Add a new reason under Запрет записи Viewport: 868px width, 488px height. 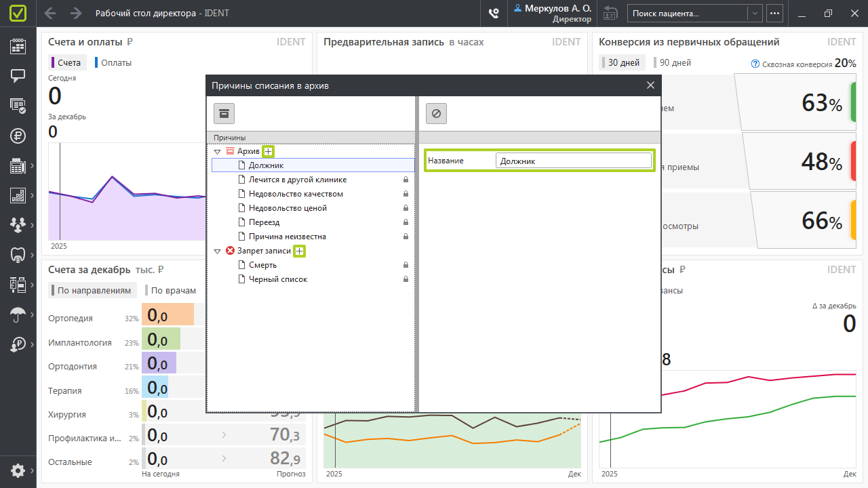pyautogui.click(x=300, y=251)
